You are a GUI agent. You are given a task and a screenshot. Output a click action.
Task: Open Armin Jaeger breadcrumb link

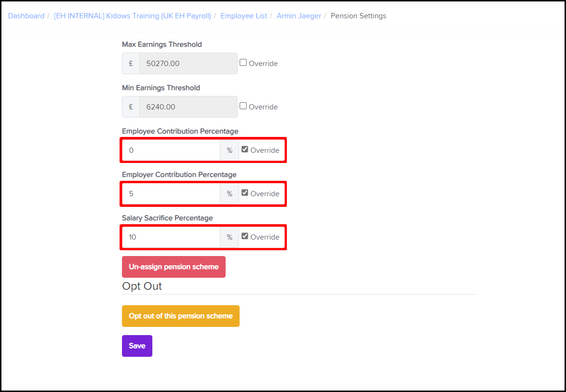click(x=298, y=16)
